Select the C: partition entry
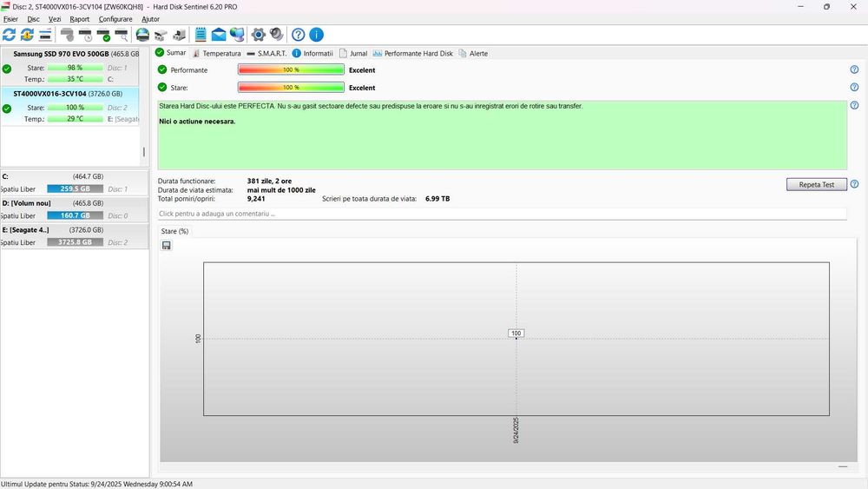 [x=74, y=182]
